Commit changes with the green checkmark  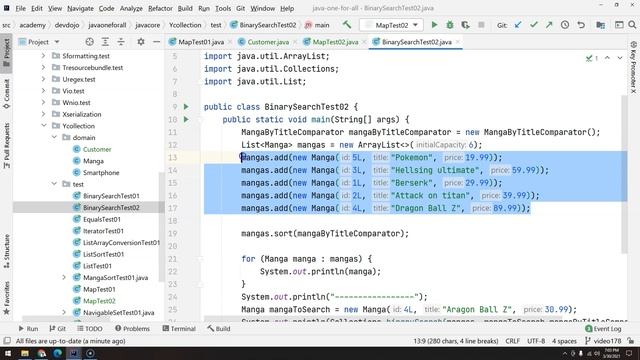533,25
